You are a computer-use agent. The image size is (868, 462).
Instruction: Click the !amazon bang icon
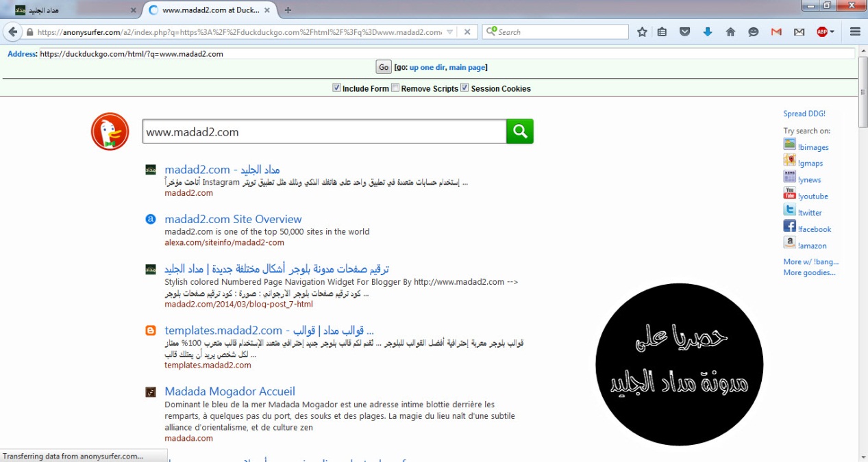(x=790, y=242)
